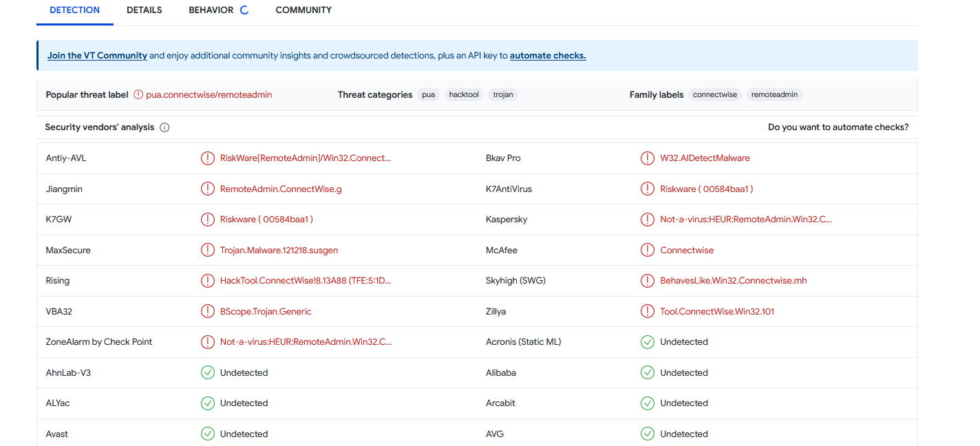The height and width of the screenshot is (446, 980).
Task: Click the Acronis (Static ML) vendor name
Action: (x=523, y=342)
